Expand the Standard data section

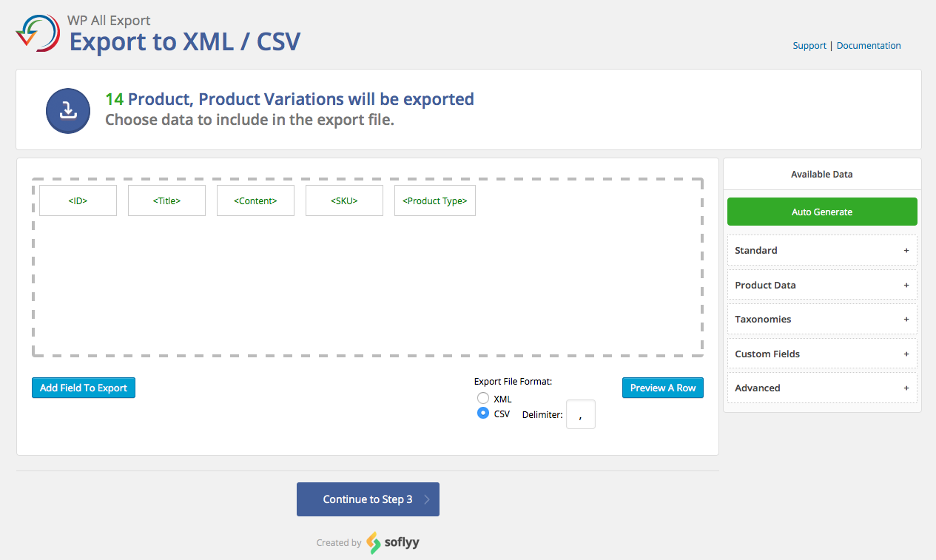821,250
